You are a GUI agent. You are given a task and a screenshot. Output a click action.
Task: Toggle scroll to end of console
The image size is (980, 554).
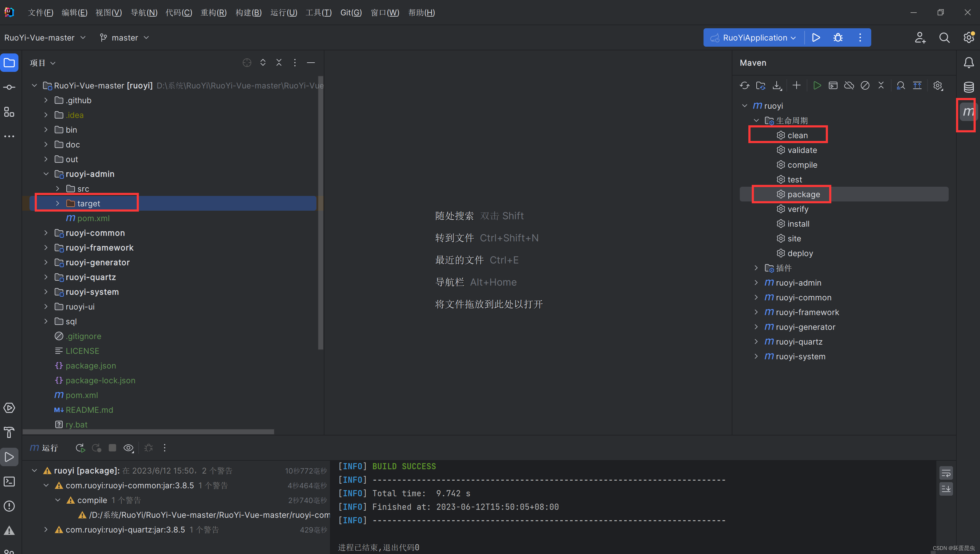946,489
